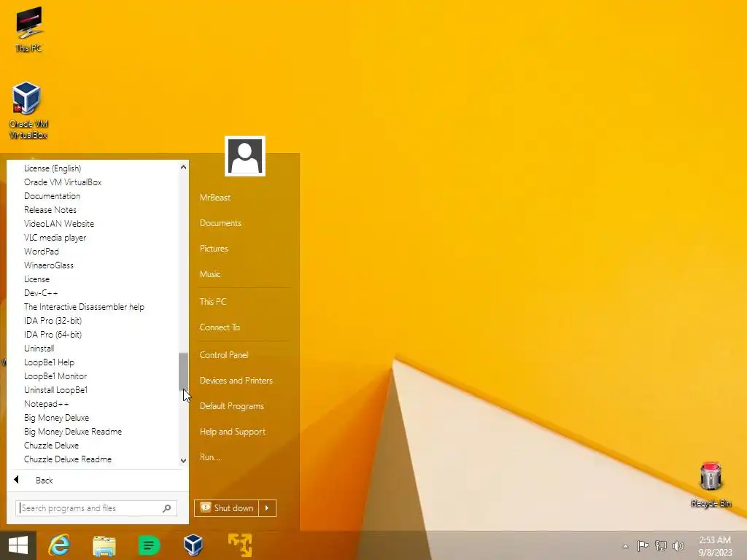747x560 pixels.
Task: Open Documentation in the programs list
Action: (x=53, y=195)
